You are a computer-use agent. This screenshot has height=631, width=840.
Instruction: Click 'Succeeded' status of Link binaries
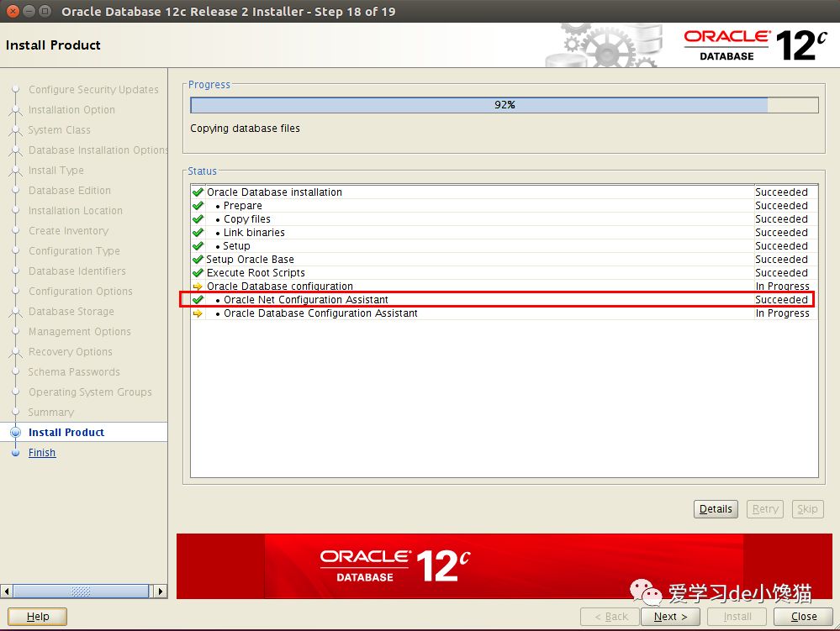click(x=781, y=232)
